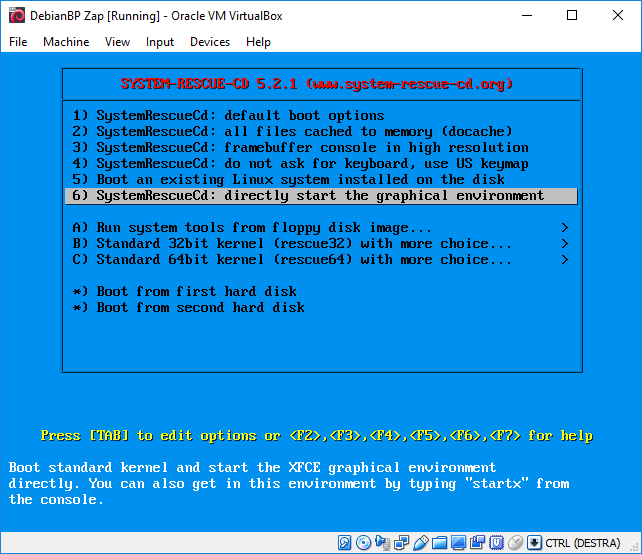The height and width of the screenshot is (554, 642).
Task: Click the mouse integration status icon
Action: (x=515, y=543)
